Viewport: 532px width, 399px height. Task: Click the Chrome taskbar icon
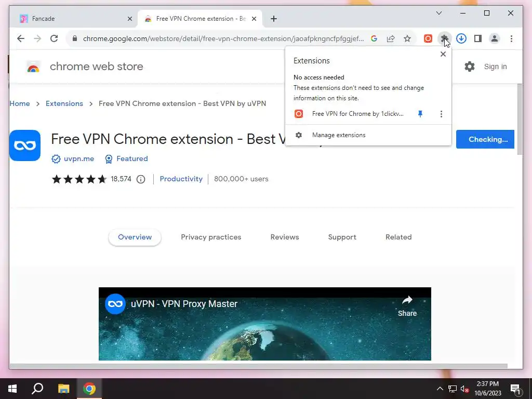pos(89,389)
